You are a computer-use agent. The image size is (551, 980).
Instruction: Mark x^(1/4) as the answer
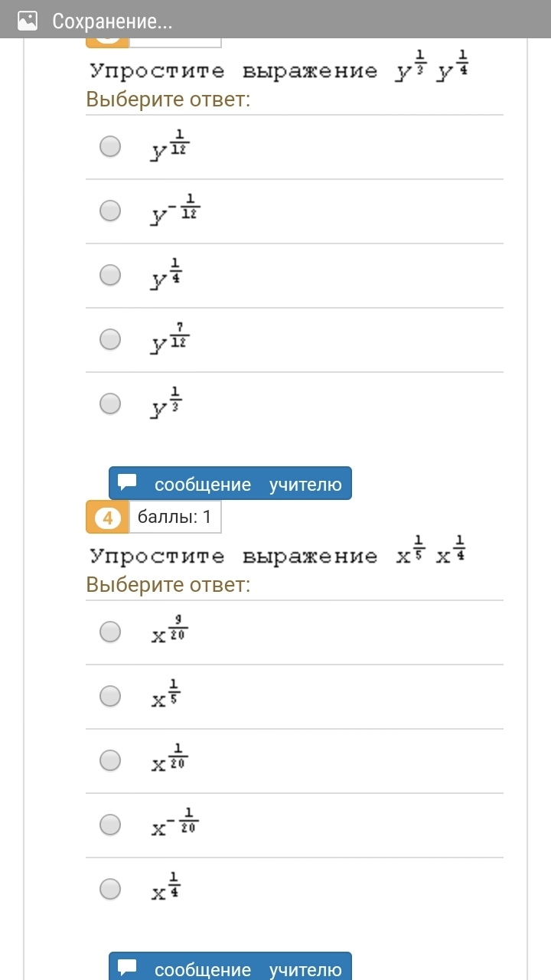click(111, 889)
